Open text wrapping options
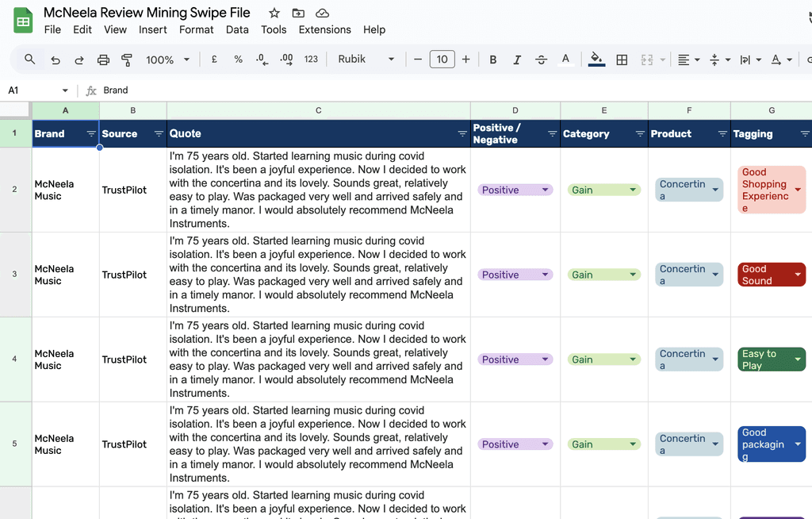Viewport: 812px width, 519px height. [x=750, y=60]
